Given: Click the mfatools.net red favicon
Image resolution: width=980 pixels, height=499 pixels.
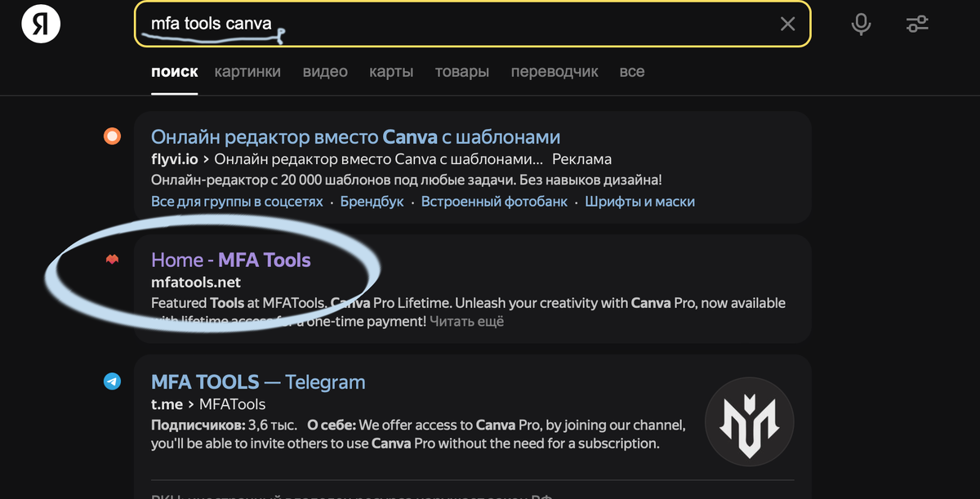Looking at the screenshot, I should [113, 260].
